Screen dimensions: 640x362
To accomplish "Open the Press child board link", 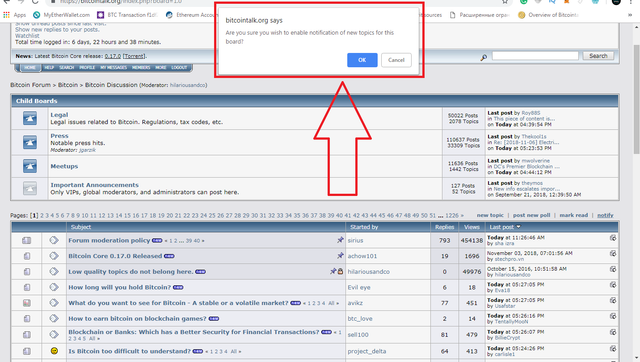I will [x=59, y=136].
